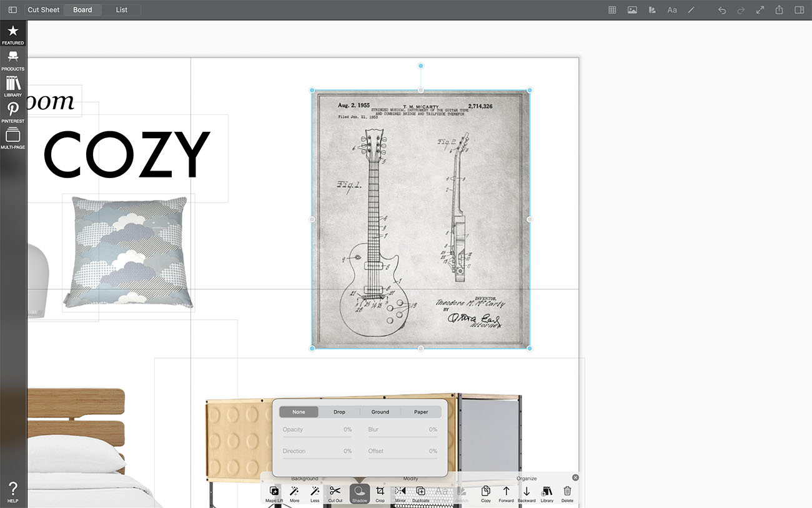Image resolution: width=812 pixels, height=508 pixels.
Task: Choose the Paper shadow option
Action: pyautogui.click(x=421, y=412)
